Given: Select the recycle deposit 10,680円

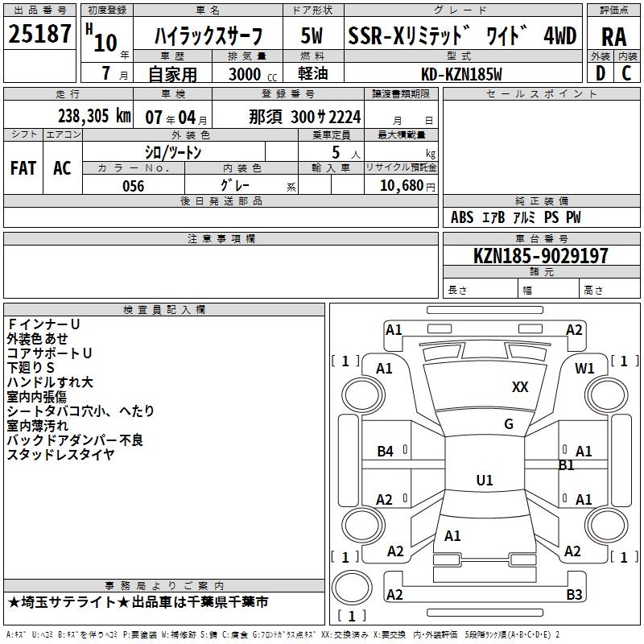Looking at the screenshot, I should click(407, 186).
